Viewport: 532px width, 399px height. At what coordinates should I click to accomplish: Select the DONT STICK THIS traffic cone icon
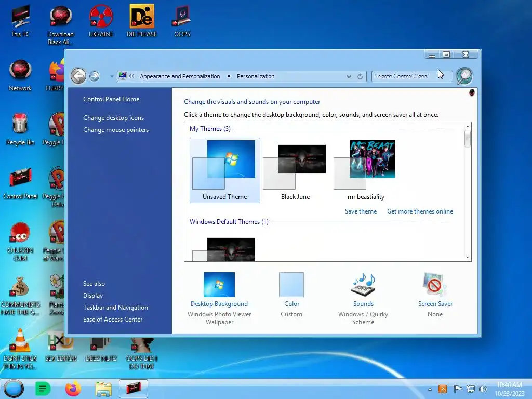(x=20, y=350)
